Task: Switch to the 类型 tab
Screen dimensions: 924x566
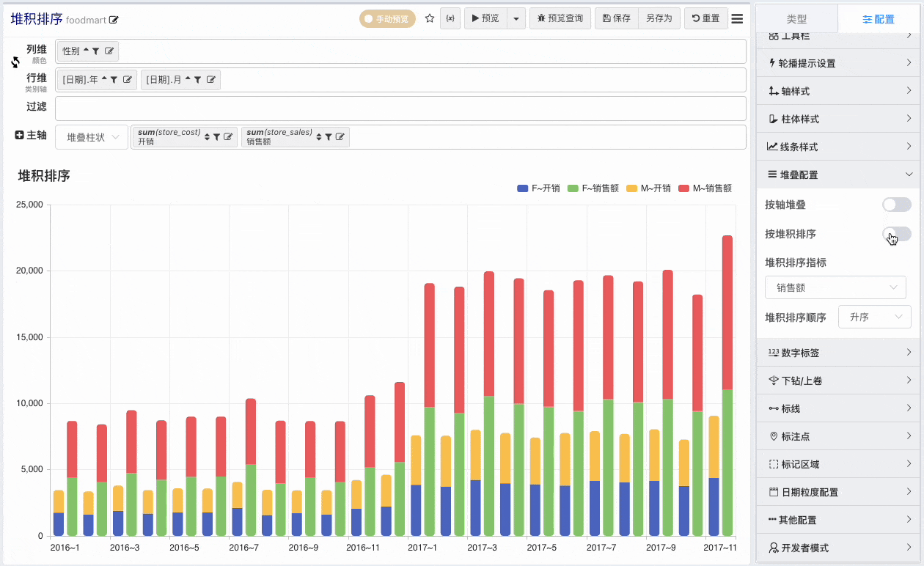Action: [797, 18]
